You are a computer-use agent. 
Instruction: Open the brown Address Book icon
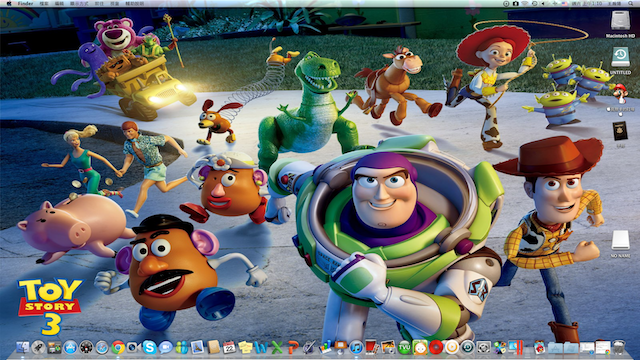pyautogui.click(x=213, y=347)
